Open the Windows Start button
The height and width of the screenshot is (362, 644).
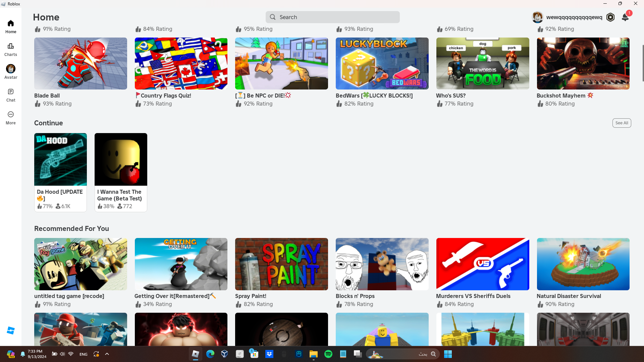[x=448, y=354]
